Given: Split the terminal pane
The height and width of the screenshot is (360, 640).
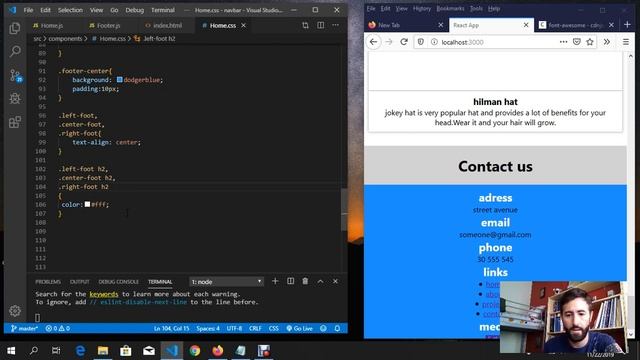Looking at the screenshot, I should pos(290,281).
